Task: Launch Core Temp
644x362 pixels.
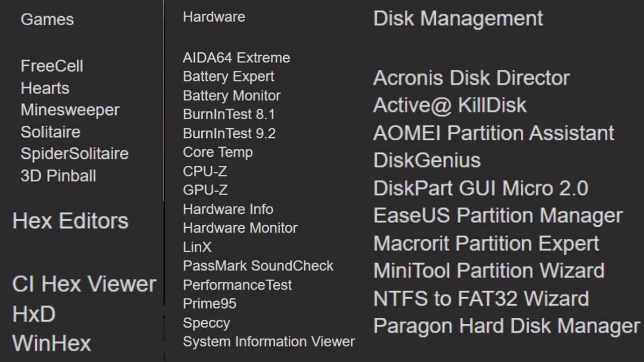Action: (x=218, y=152)
